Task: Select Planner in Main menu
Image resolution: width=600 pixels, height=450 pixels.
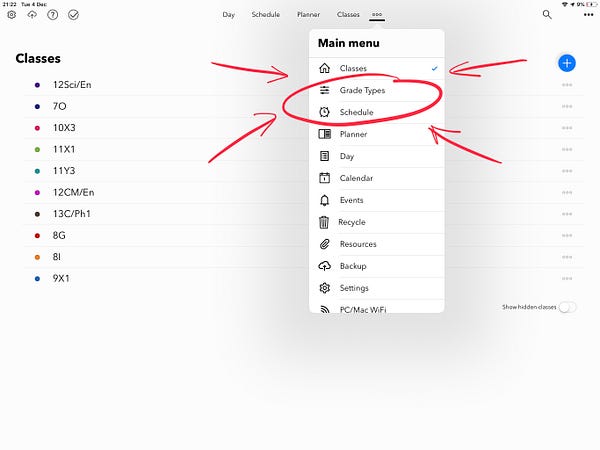Action: 377,134
